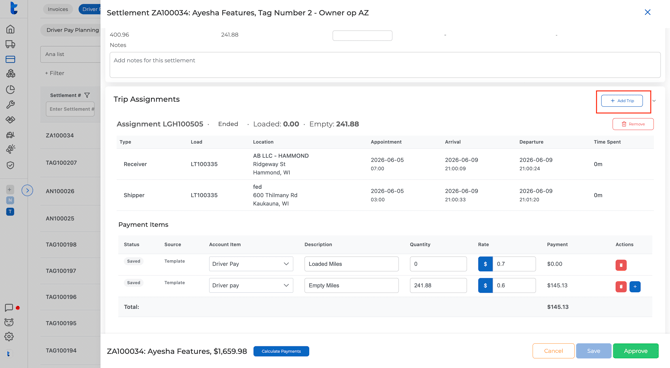Open the billing card icon in sidebar
The image size is (670, 368).
[x=10, y=59]
